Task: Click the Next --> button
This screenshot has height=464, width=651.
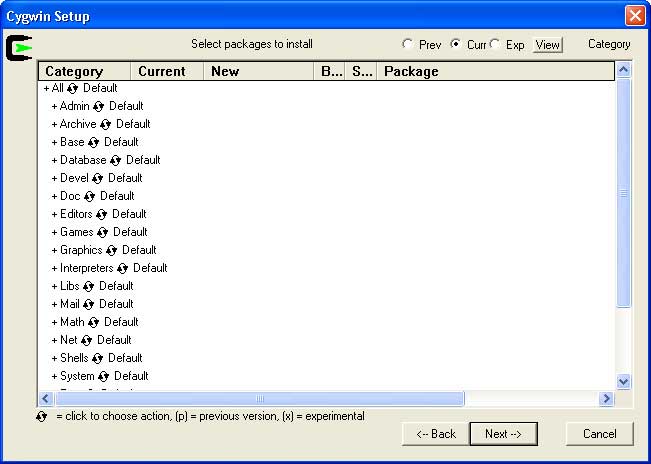Action: click(504, 434)
